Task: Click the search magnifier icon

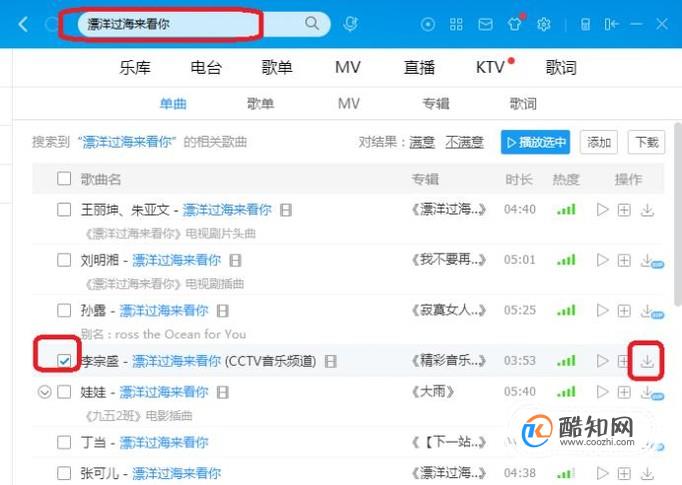Action: pyautogui.click(x=312, y=23)
